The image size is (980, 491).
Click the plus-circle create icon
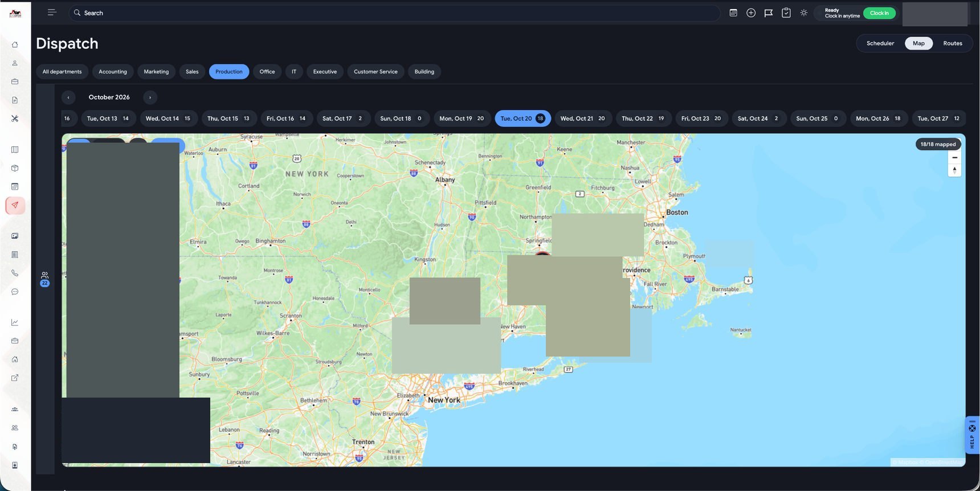751,13
